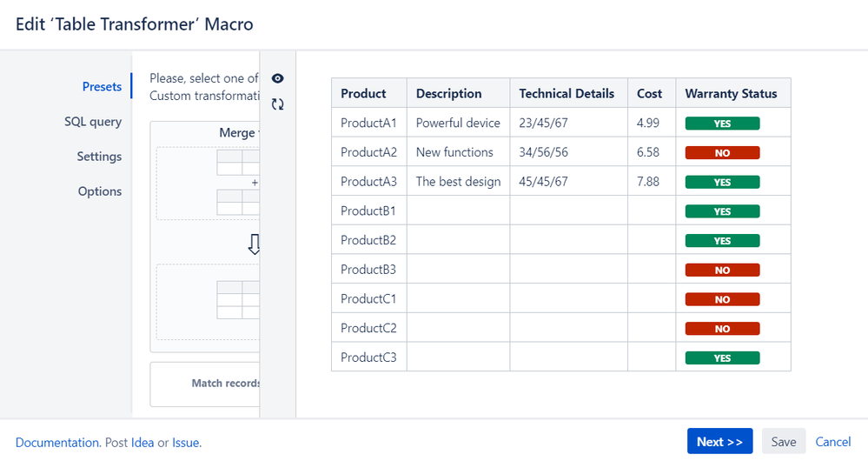Click the Issue link
868x461 pixels.
coord(185,443)
